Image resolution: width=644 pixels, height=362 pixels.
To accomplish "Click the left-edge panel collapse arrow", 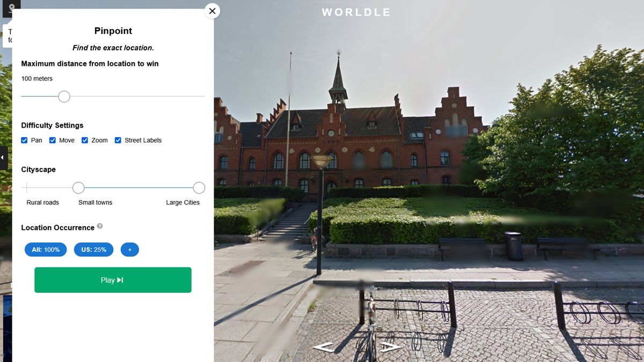I will click(3, 158).
